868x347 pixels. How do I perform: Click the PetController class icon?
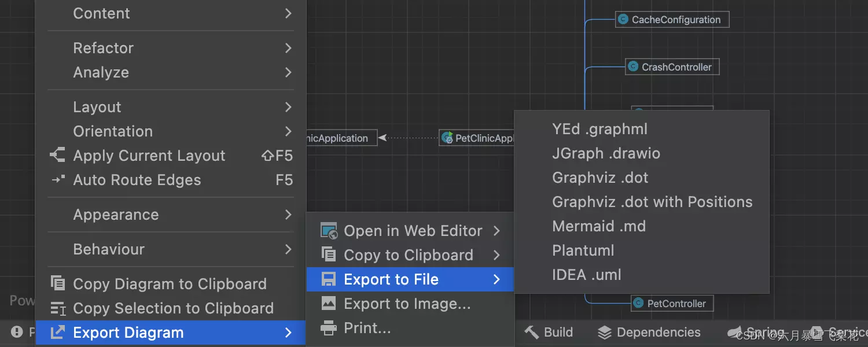point(638,303)
